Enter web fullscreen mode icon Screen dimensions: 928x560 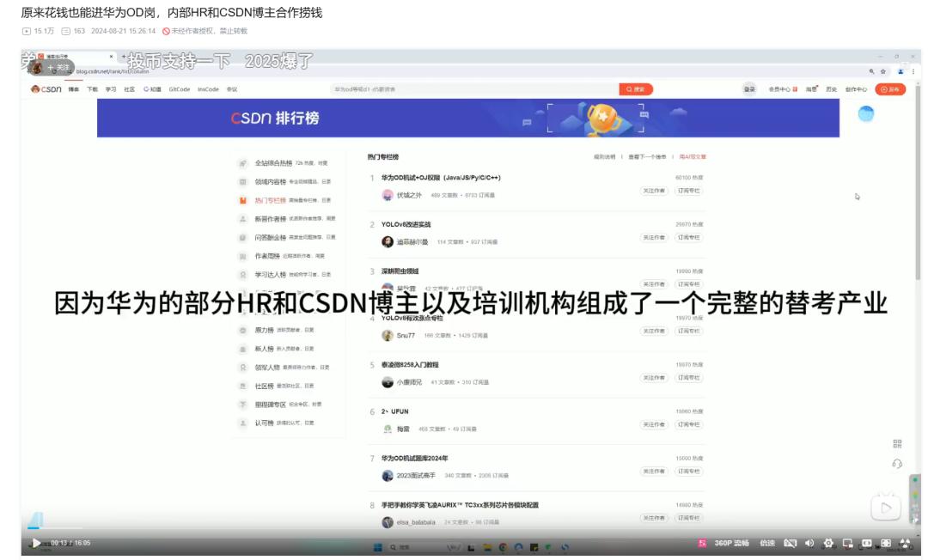[885, 543]
